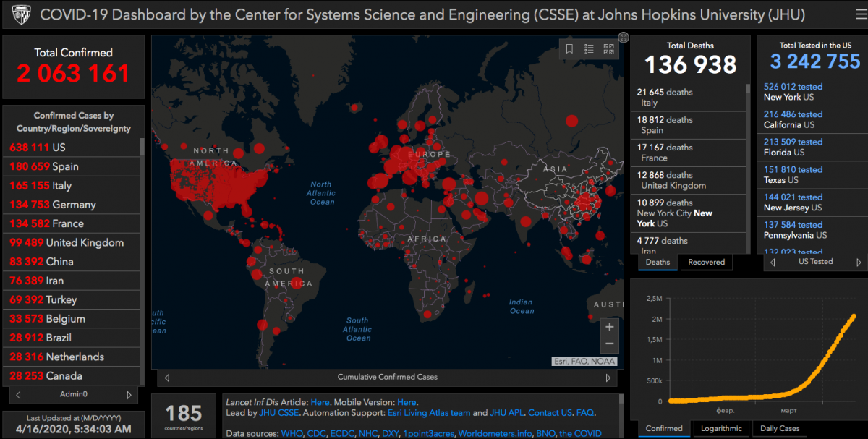The width and height of the screenshot is (868, 439).
Task: Select Italy in confirmed cases list
Action: [x=71, y=186]
